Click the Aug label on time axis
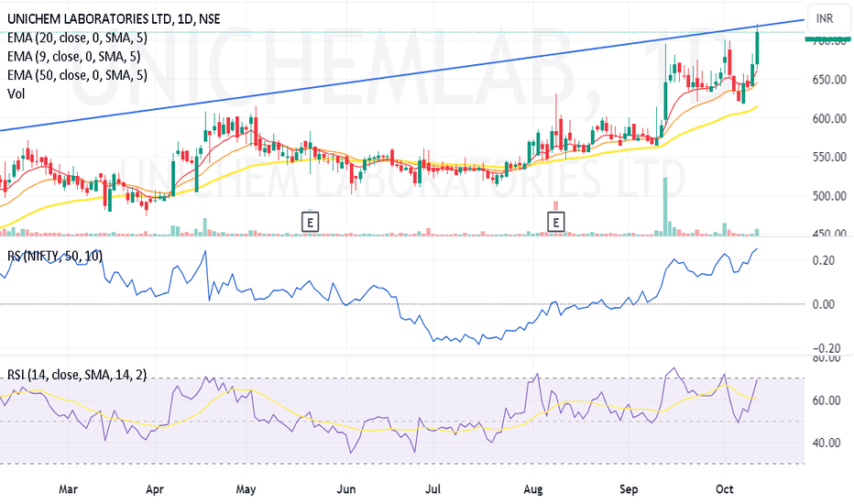Screen dimensions: 854x504 coord(532,489)
